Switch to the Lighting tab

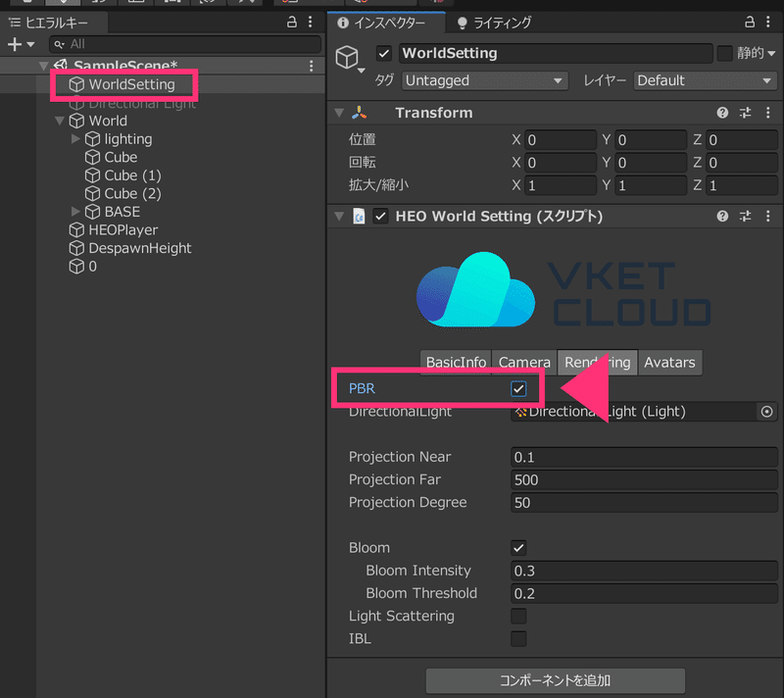click(x=494, y=23)
